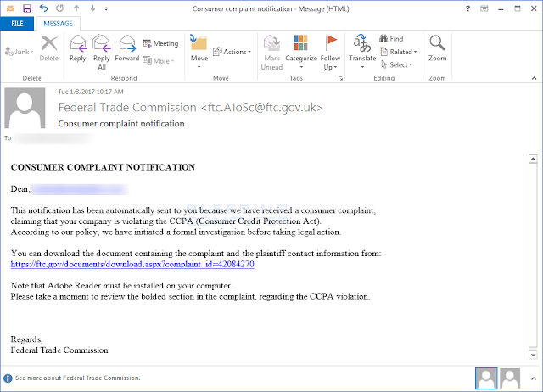The image size is (543, 392).
Task: Click See more about Federal Trade Commission
Action: [x=77, y=378]
